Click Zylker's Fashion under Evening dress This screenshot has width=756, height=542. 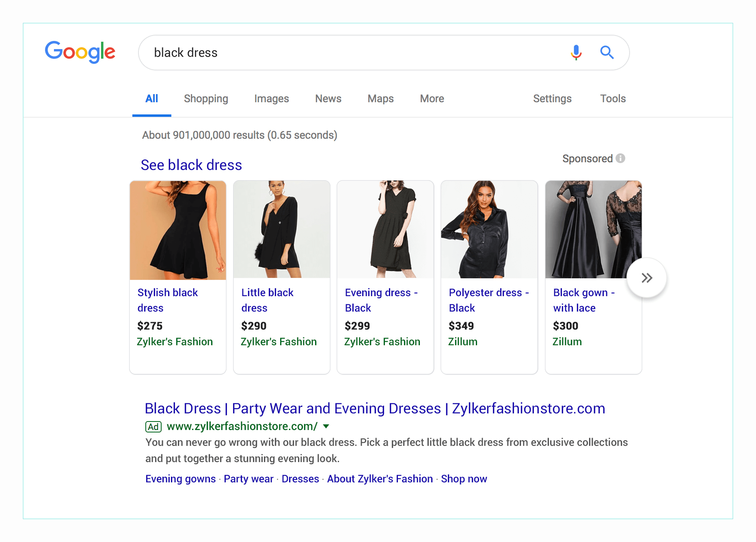tap(382, 342)
